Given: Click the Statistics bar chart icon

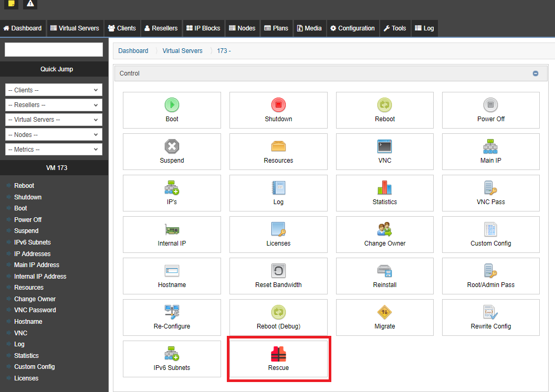Looking at the screenshot, I should coord(384,188).
